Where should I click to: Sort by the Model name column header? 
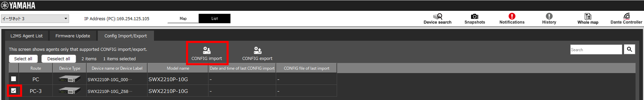pos(178,68)
